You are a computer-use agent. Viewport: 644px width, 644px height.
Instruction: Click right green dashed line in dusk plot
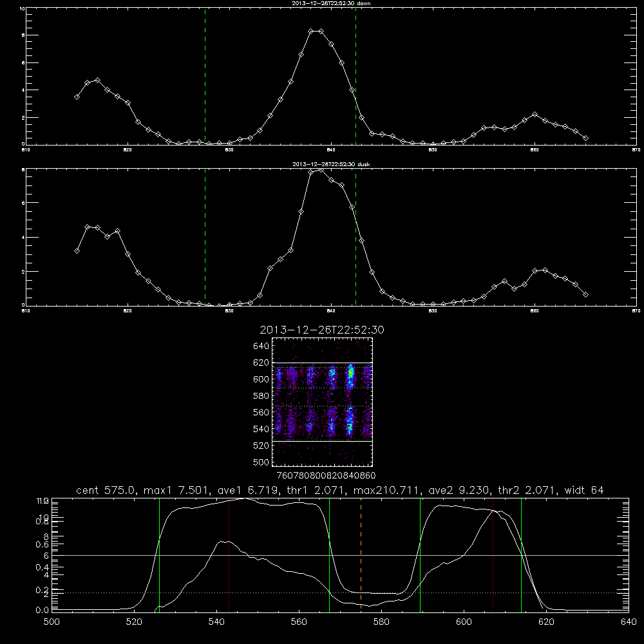pyautogui.click(x=355, y=237)
